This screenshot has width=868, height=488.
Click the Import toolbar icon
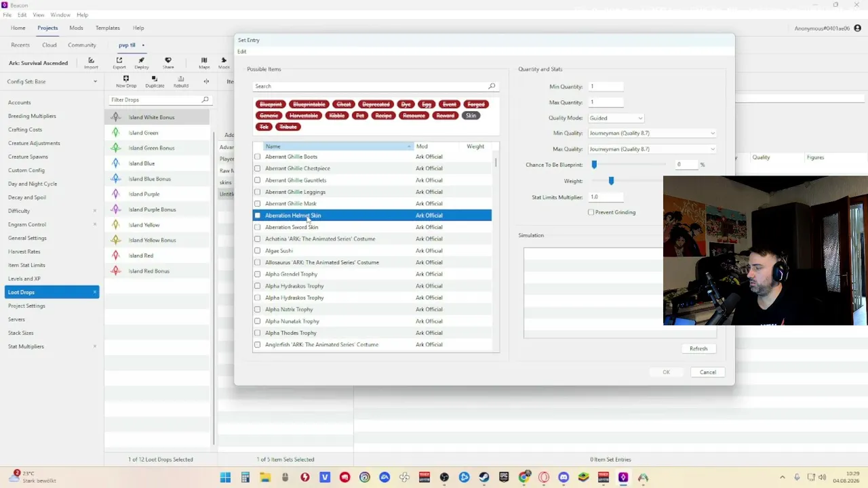click(x=91, y=63)
